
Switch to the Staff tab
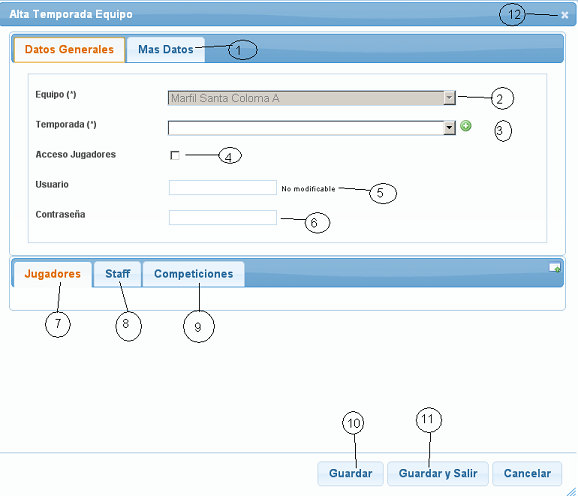118,274
